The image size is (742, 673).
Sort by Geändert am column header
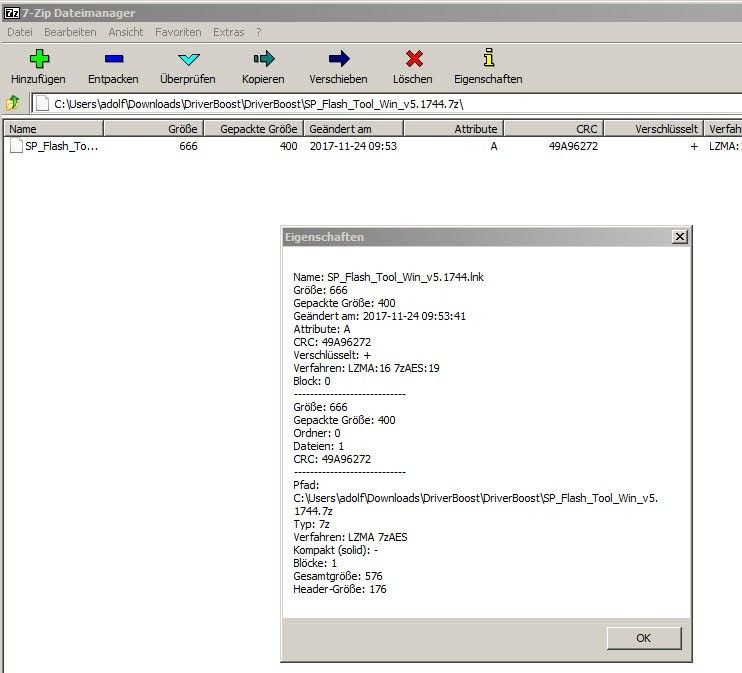[353, 129]
